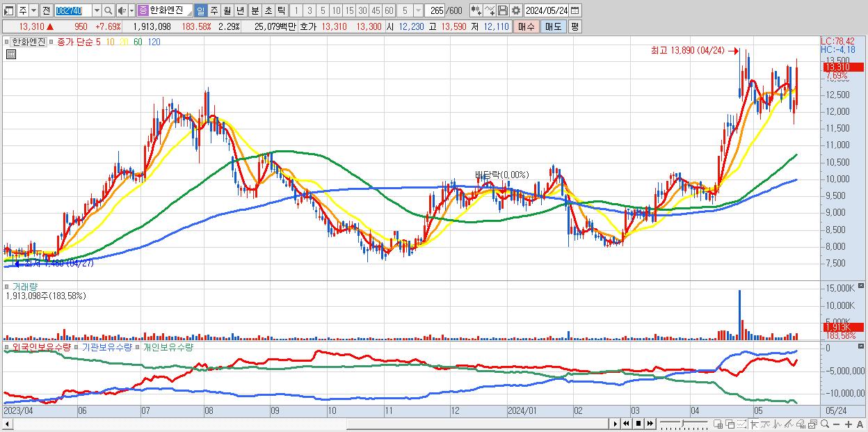The image size is (868, 432).
Task: Choose the 15 interval button
Action: pos(349,10)
